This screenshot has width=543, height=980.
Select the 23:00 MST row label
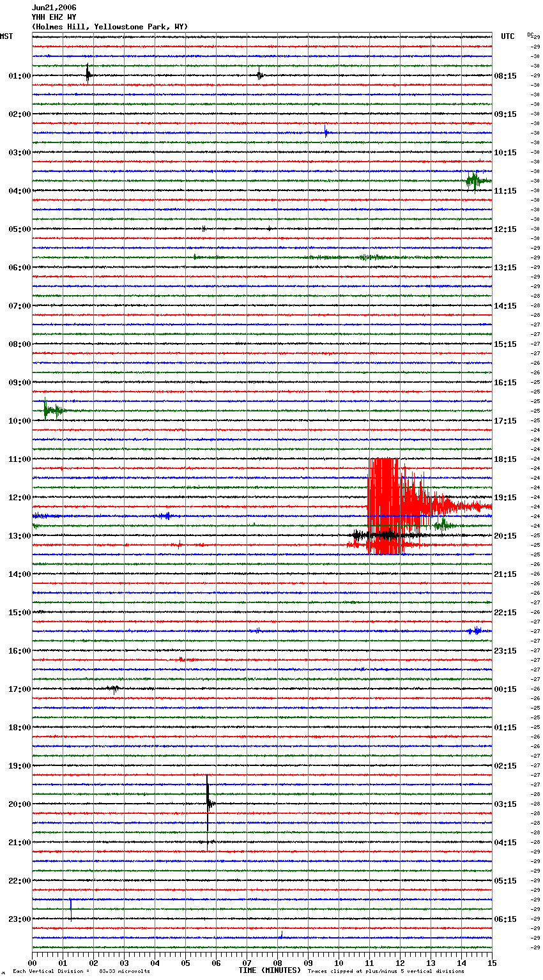[x=20, y=919]
